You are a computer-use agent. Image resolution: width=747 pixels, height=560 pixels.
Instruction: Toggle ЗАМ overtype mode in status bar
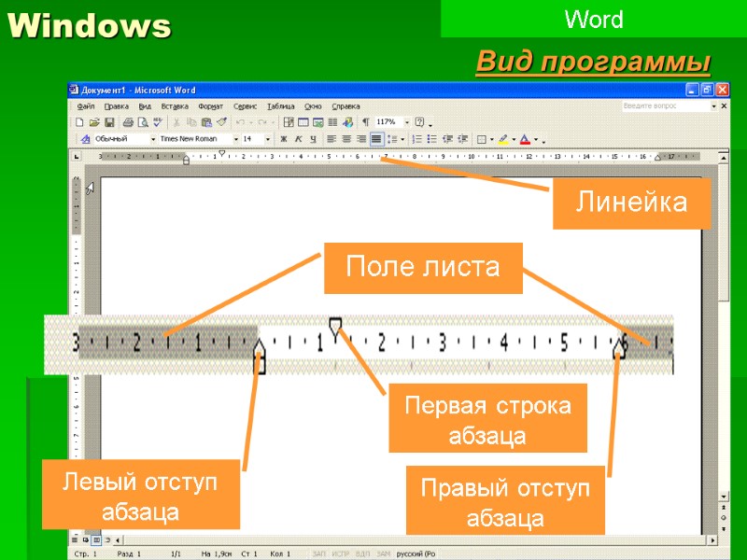(x=383, y=553)
